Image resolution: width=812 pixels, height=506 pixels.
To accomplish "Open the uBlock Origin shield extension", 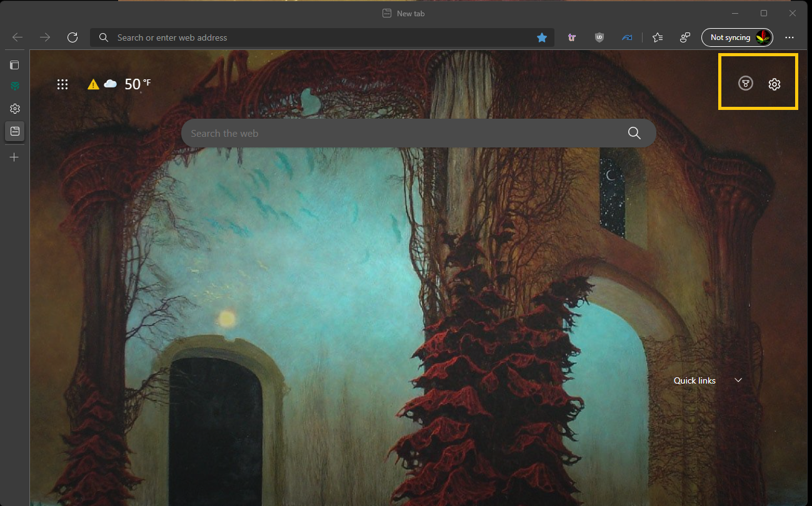I will pyautogui.click(x=599, y=37).
